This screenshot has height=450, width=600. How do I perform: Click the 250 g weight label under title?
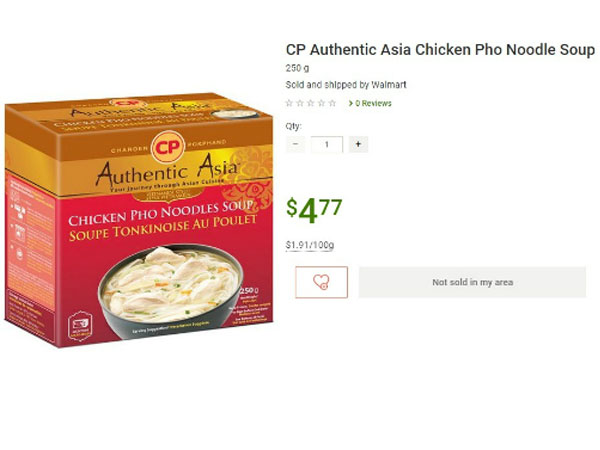click(297, 68)
